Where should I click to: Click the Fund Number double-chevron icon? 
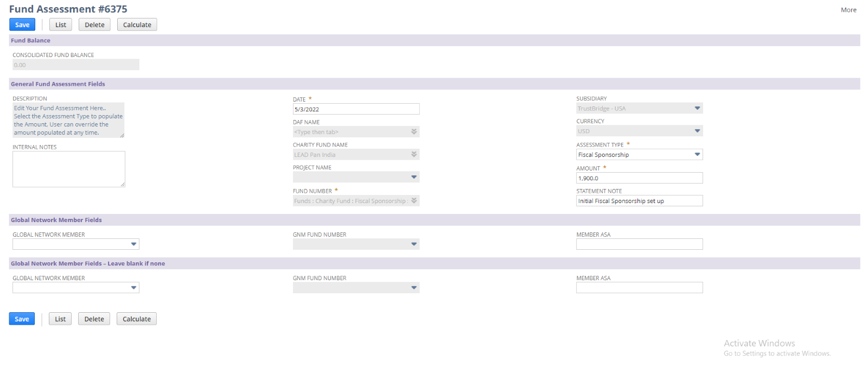point(414,201)
